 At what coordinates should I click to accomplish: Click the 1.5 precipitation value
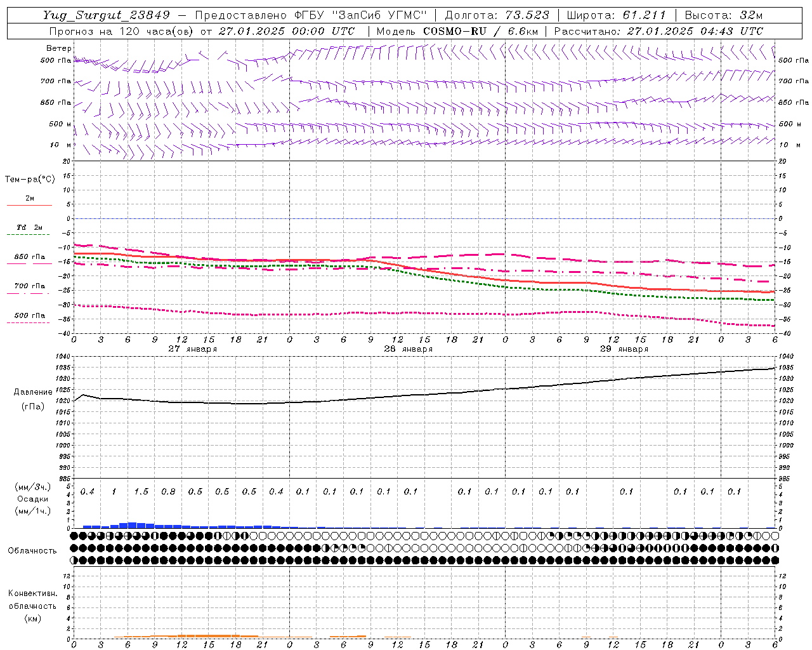141,492
